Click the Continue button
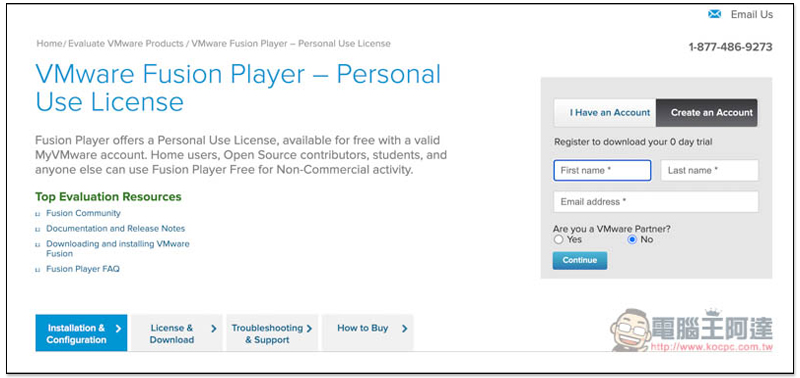 [580, 260]
